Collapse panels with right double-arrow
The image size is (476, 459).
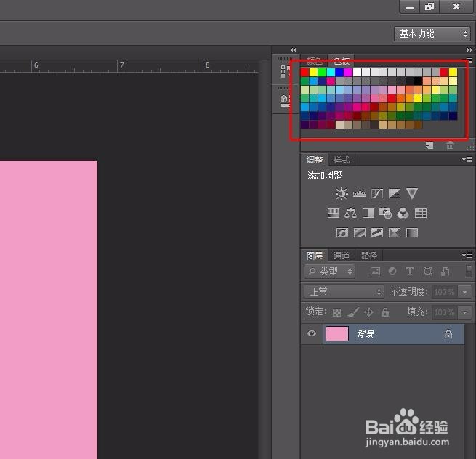tap(469, 49)
